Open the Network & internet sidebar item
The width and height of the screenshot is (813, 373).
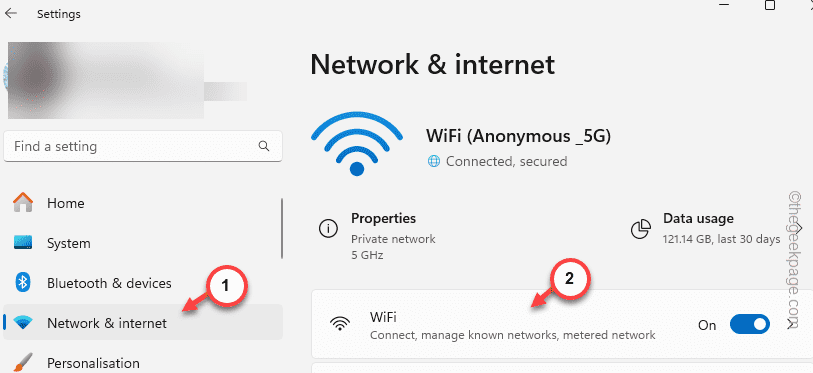(x=143, y=323)
